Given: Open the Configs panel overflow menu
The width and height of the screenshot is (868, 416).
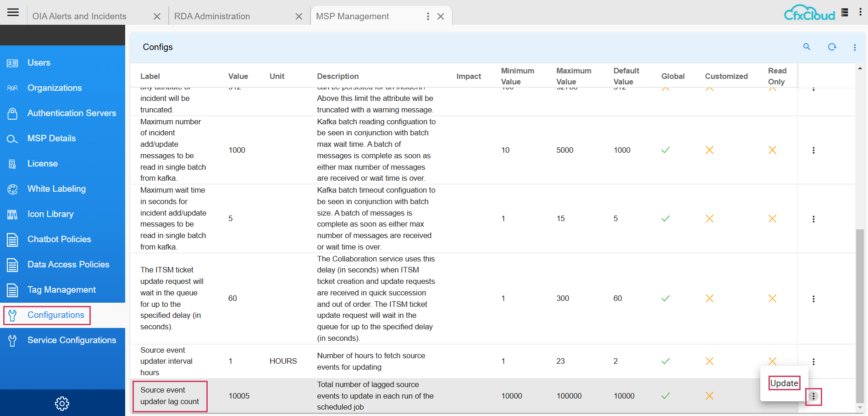Looking at the screenshot, I should 854,47.
